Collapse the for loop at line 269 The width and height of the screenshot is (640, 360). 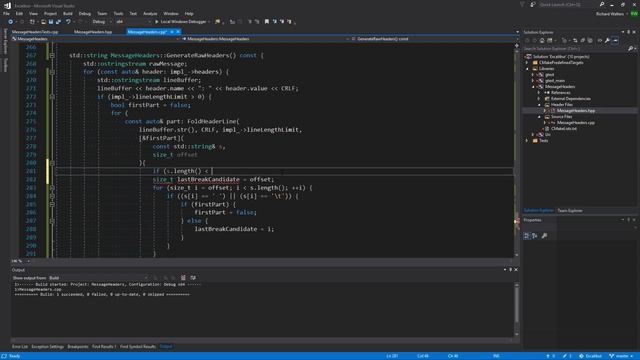52,72
